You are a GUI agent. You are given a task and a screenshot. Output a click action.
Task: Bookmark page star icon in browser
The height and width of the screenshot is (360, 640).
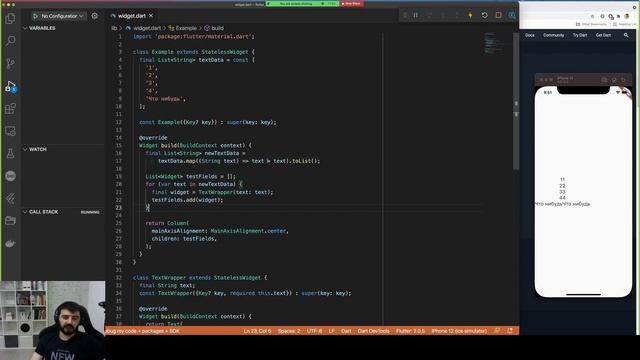(x=592, y=16)
